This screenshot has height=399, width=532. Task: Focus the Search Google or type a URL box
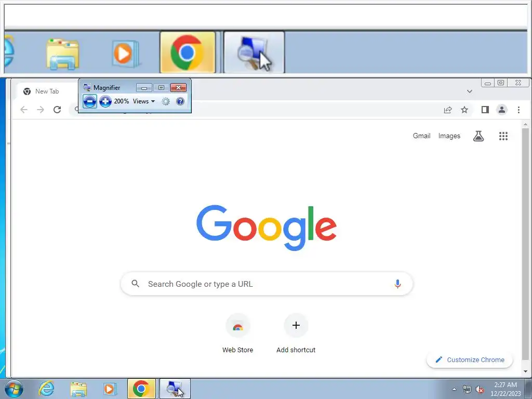click(x=267, y=284)
